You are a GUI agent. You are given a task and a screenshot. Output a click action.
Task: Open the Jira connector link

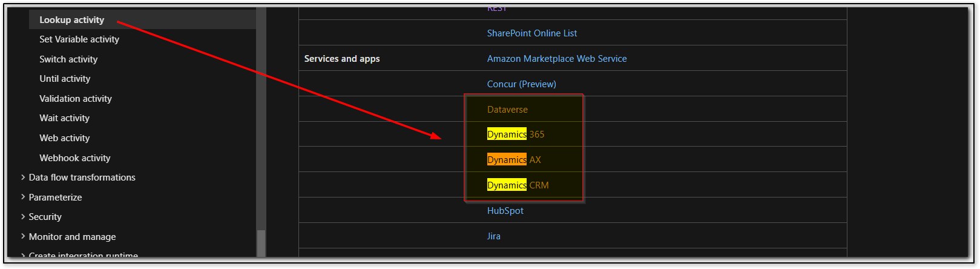494,236
